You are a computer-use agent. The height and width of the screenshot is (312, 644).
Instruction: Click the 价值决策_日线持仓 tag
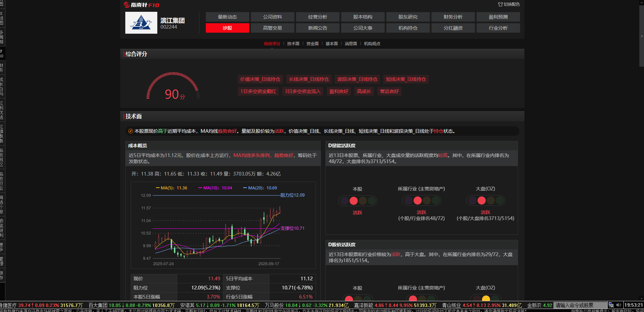[x=260, y=79]
